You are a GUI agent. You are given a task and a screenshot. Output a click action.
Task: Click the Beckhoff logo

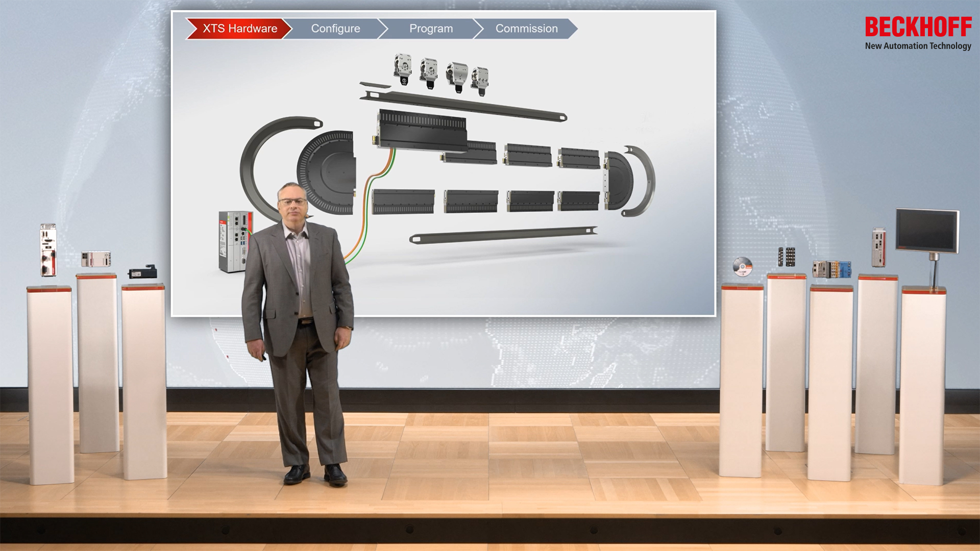point(918,27)
